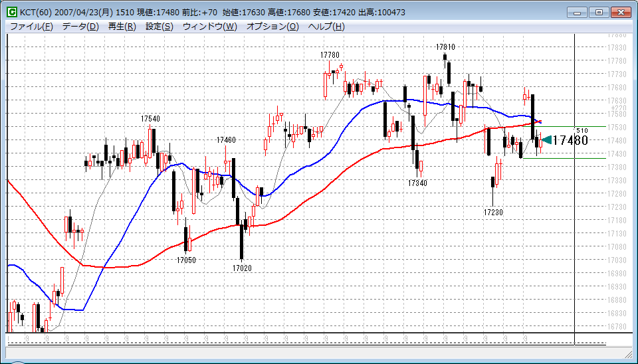Click the 17810 high price label
The width and height of the screenshot is (638, 364).
point(445,47)
